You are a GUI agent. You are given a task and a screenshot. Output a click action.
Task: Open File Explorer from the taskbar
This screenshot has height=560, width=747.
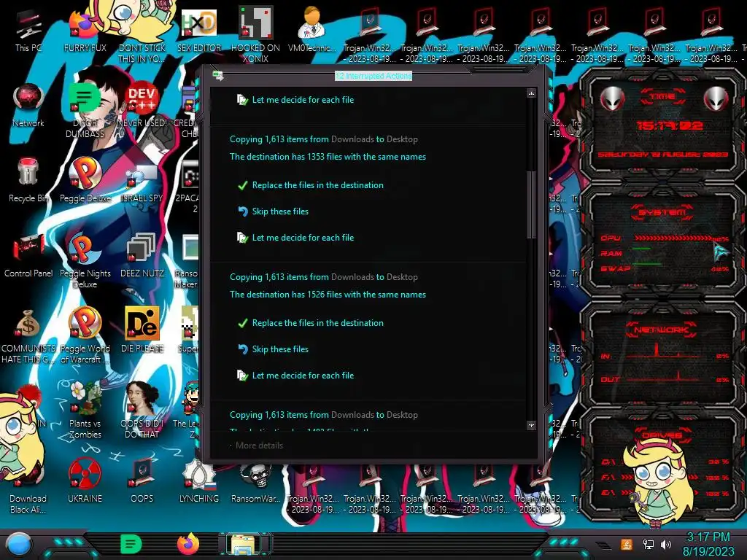244,544
